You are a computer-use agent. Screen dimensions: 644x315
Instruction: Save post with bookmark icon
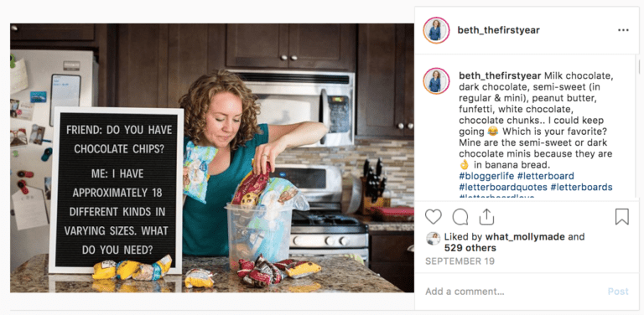point(622,216)
